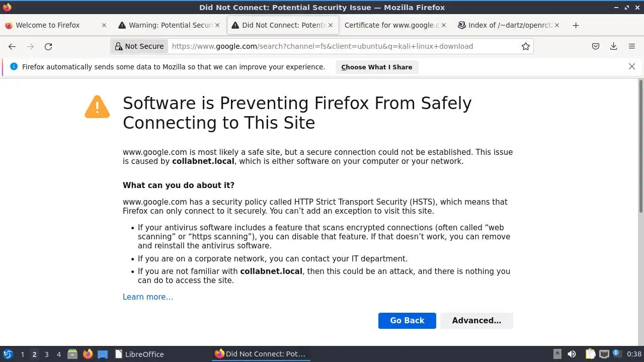Click the Not Secure lock indicator
The width and height of the screenshot is (644, 362).
point(139,46)
